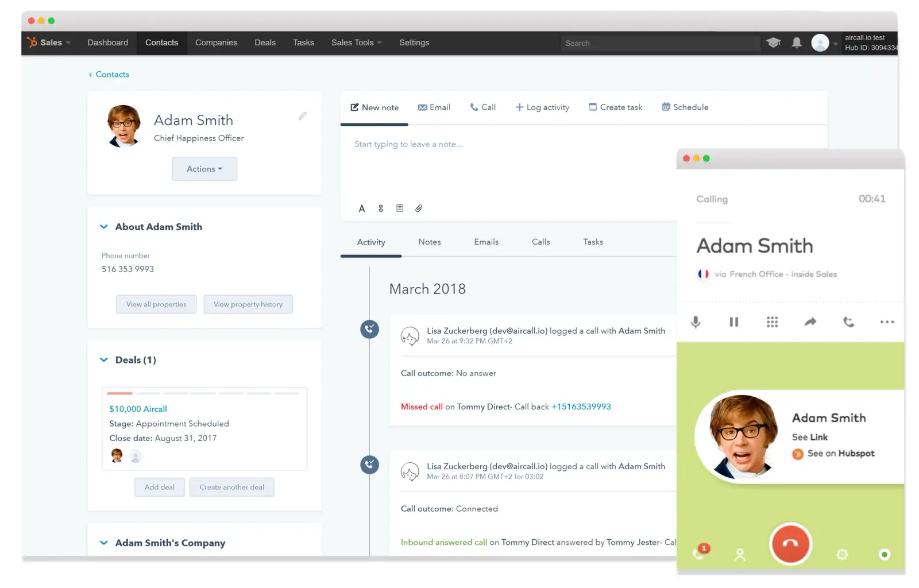The image size is (919, 588).
Task: Click the transfer call phone icon
Action: (848, 322)
